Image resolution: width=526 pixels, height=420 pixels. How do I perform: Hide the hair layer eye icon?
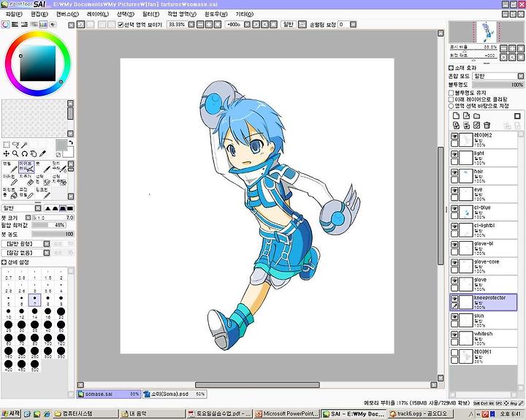(x=454, y=172)
